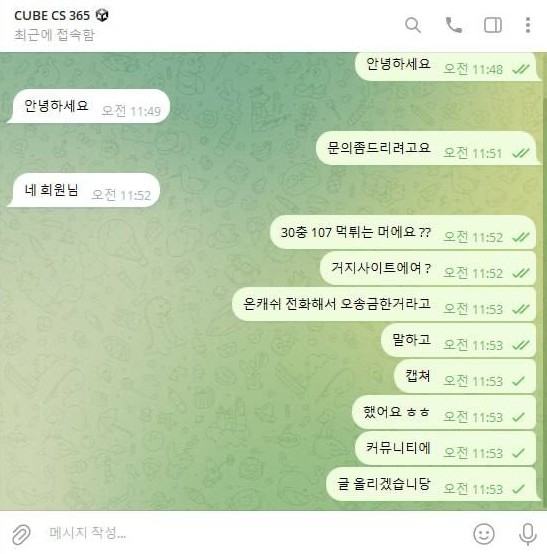Toggle the right sidebar panel
The height and width of the screenshot is (554, 547).
(x=493, y=25)
